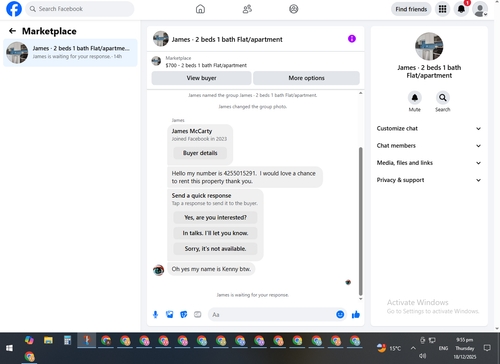The width and height of the screenshot is (500, 364).
Task: Click More options button
Action: click(x=306, y=78)
